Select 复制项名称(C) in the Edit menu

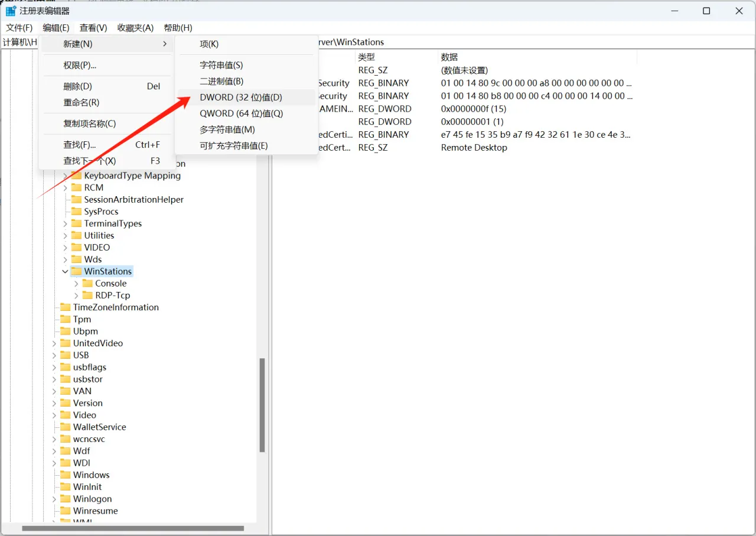(106, 124)
